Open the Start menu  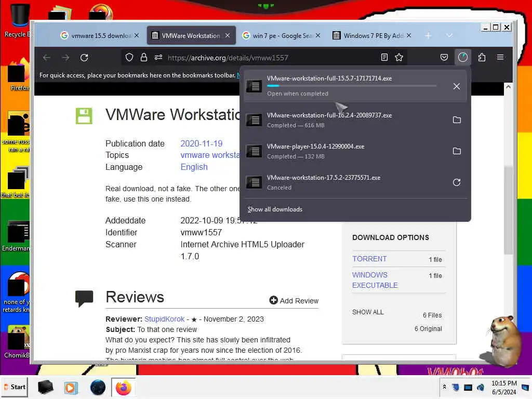point(15,387)
